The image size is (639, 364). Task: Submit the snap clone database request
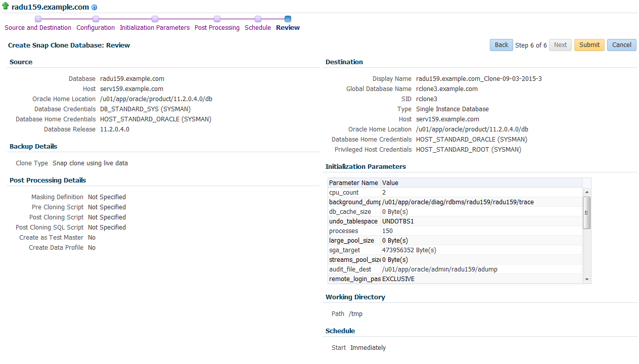[x=589, y=45]
